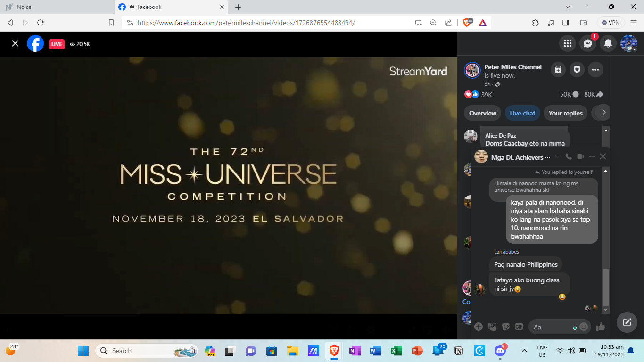Open more options for the live video
The image size is (644, 362).
coord(595,70)
